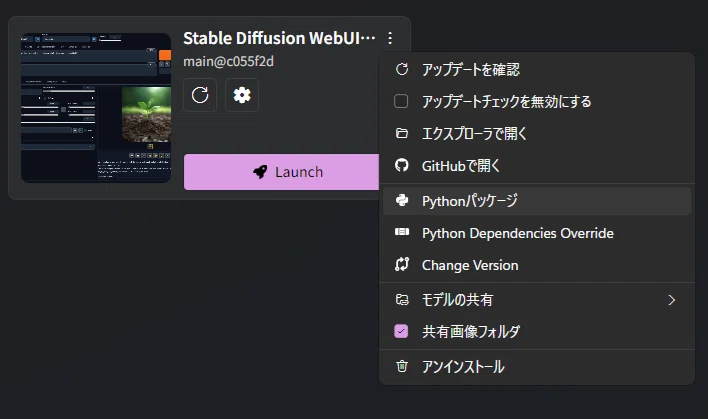This screenshot has width=708, height=419.
Task: Click the trash can uninstall icon
Action: click(x=401, y=366)
